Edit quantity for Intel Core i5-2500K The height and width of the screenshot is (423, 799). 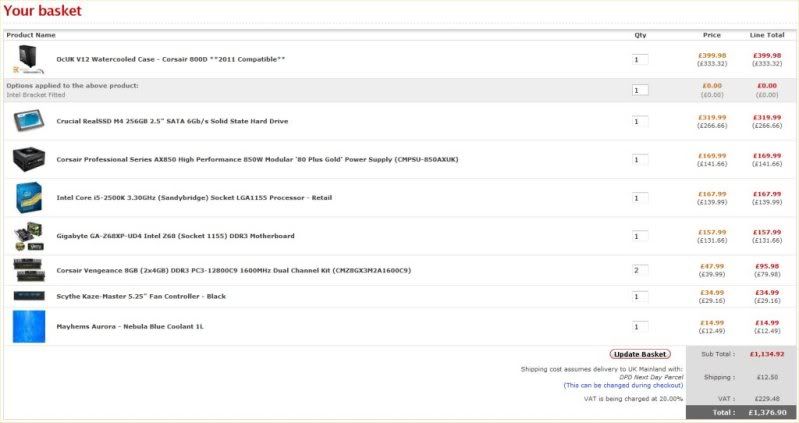(x=640, y=198)
